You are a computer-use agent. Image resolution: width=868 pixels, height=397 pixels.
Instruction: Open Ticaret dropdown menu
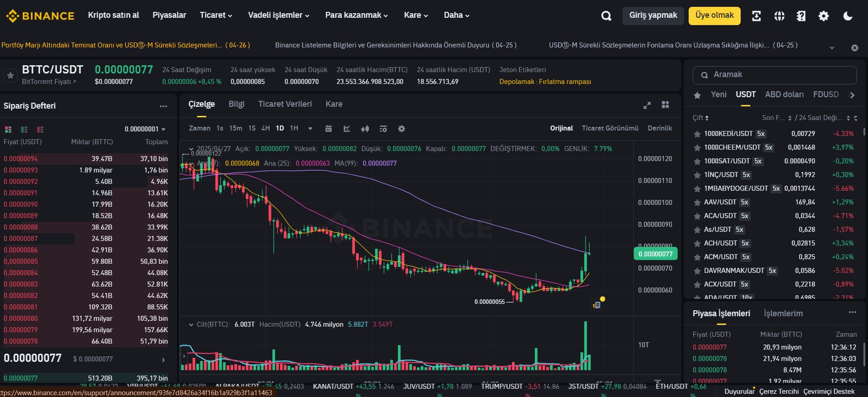[216, 15]
